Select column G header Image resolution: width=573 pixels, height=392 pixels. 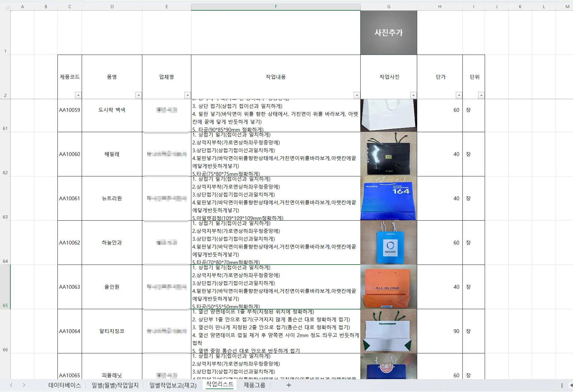pos(389,7)
